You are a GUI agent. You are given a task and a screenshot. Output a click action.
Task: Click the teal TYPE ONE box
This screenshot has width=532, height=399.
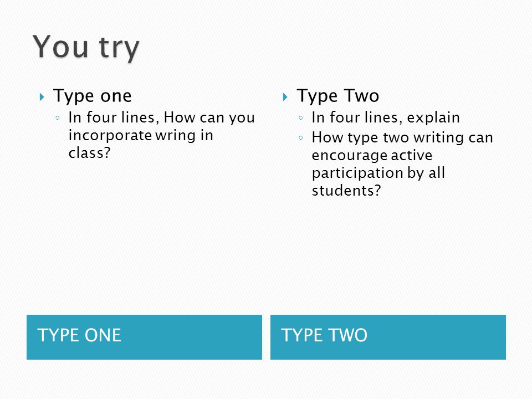click(144, 337)
